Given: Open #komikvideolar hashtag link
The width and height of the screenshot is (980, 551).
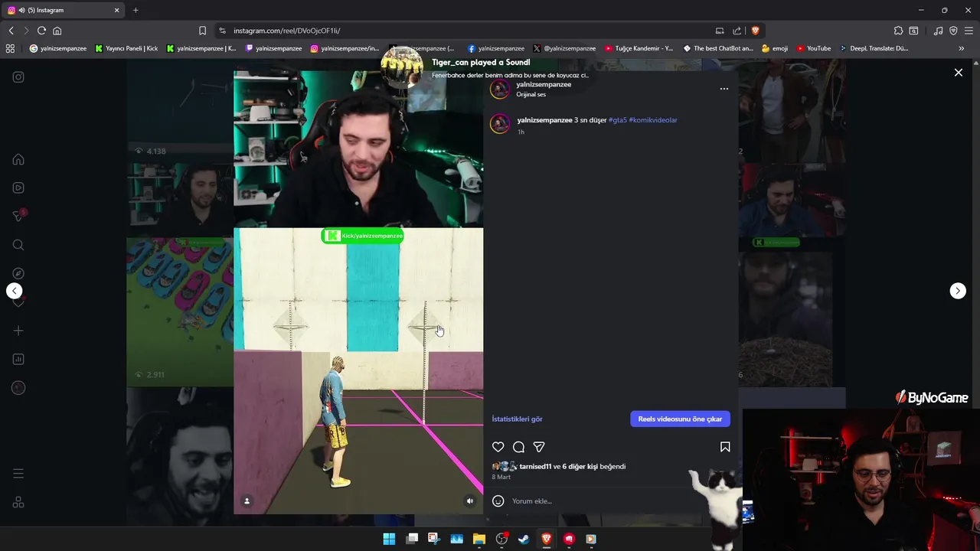Looking at the screenshot, I should (653, 120).
